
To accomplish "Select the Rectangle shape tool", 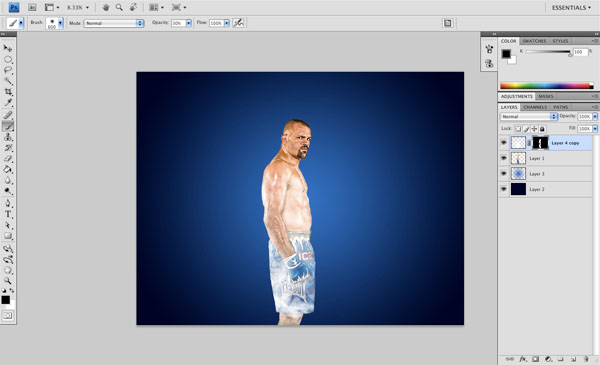I will 8,236.
